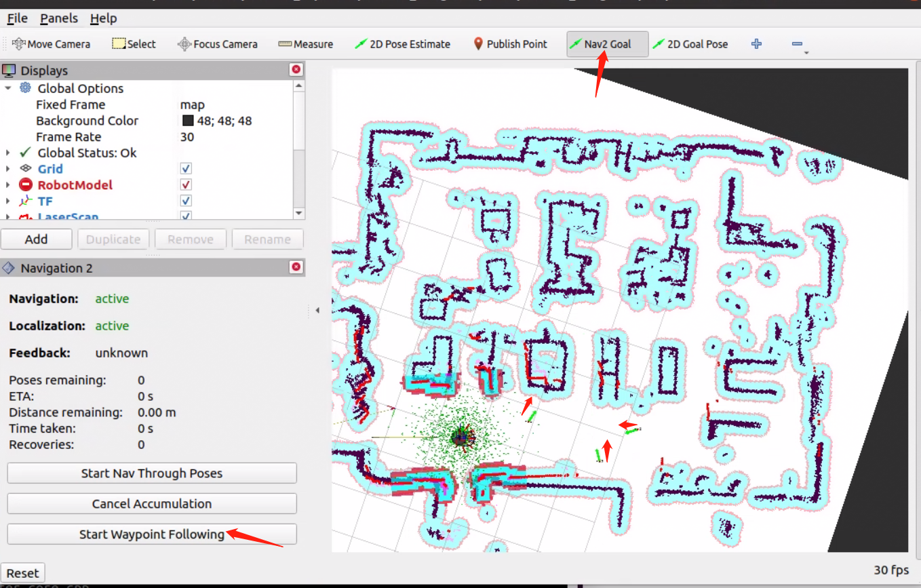Toggle the TF display checkbox
Screen dimensions: 921x588
click(186, 201)
